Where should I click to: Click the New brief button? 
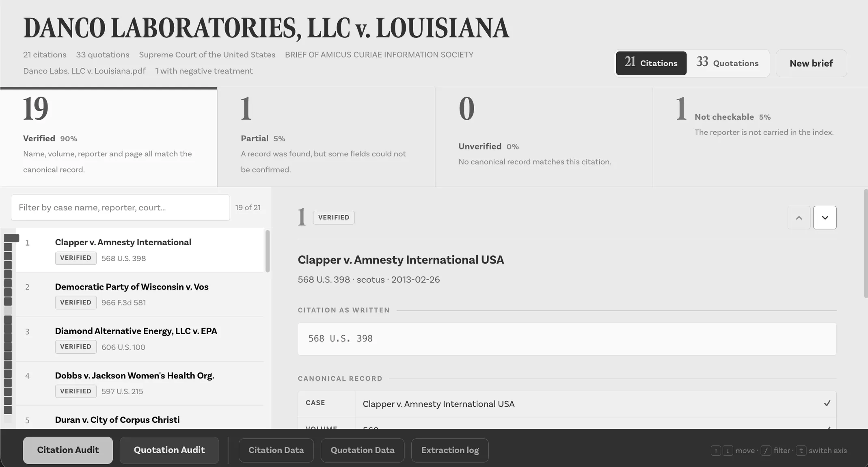click(811, 63)
